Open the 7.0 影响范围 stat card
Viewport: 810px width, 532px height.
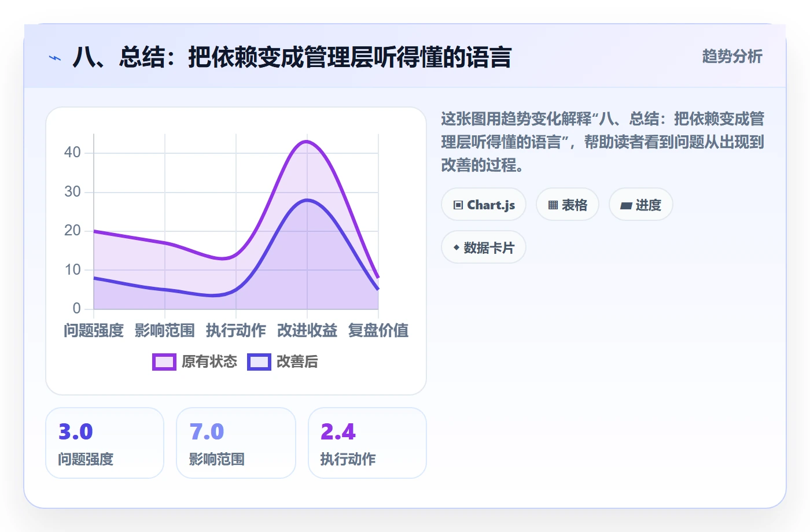coord(236,443)
